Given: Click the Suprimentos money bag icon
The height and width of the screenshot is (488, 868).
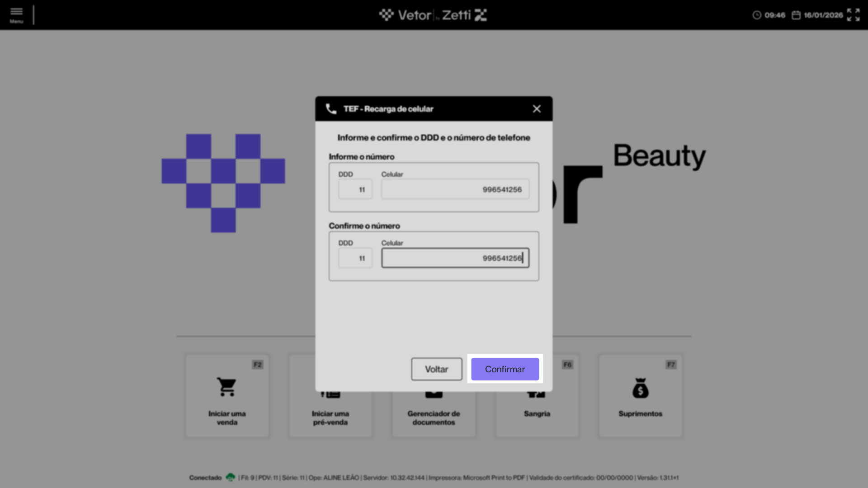Looking at the screenshot, I should click(x=640, y=388).
